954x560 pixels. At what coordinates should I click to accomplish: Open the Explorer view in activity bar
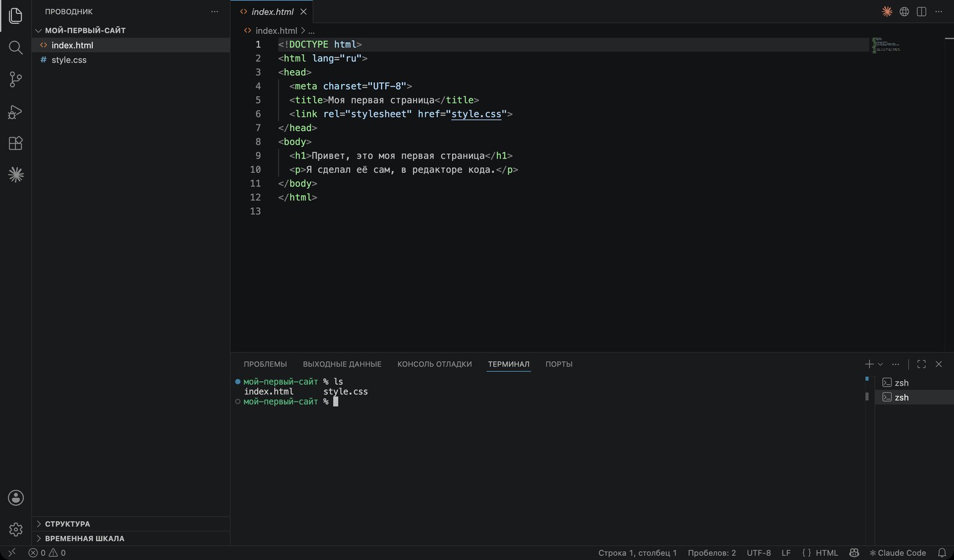point(16,15)
